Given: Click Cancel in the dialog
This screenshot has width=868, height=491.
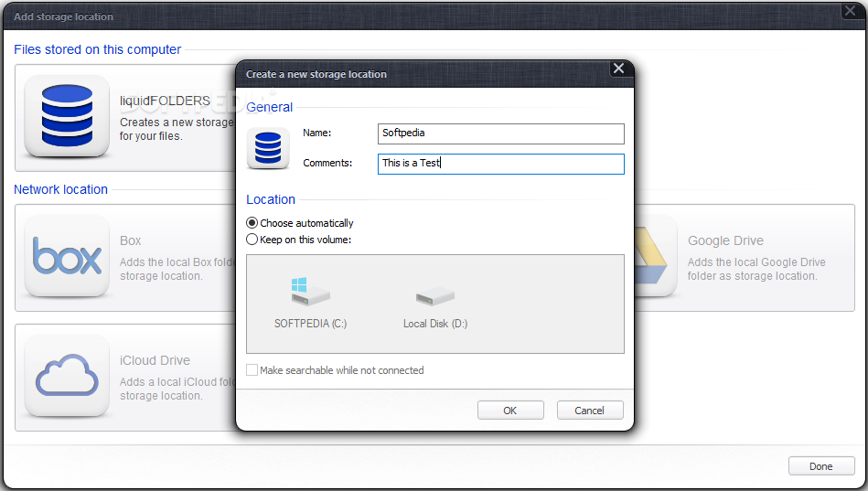Looking at the screenshot, I should (x=590, y=411).
